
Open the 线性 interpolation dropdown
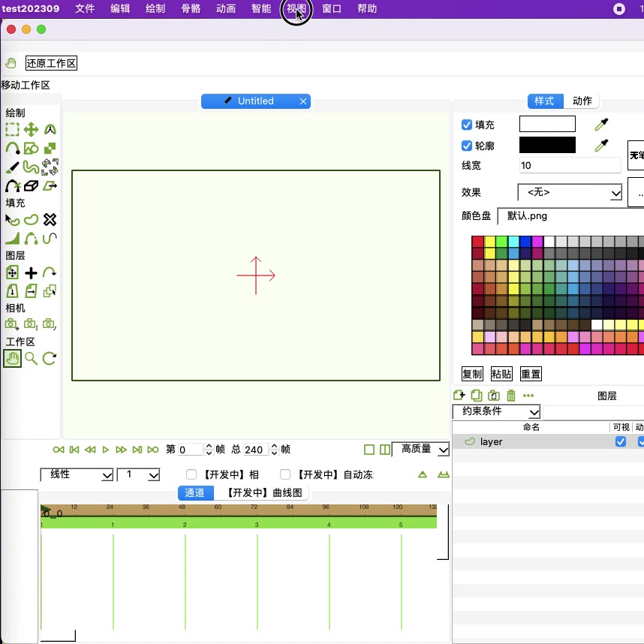click(76, 474)
